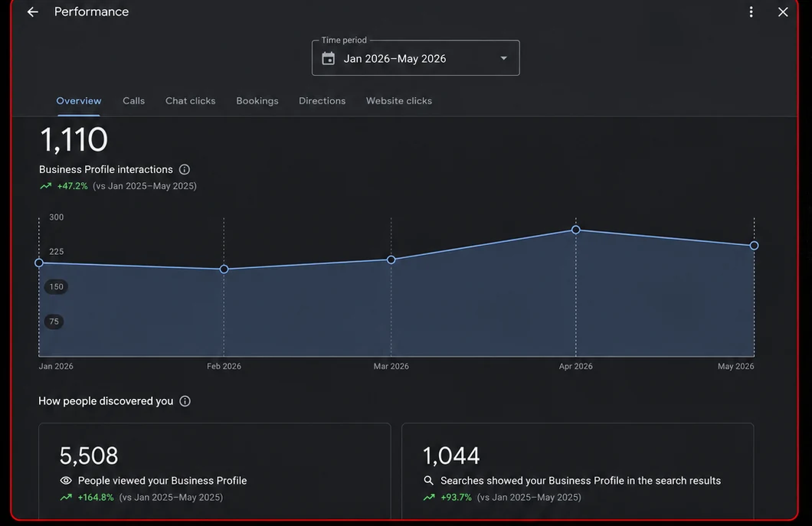Click the 5,508 profile views number
The height and width of the screenshot is (526, 812).
(89, 456)
